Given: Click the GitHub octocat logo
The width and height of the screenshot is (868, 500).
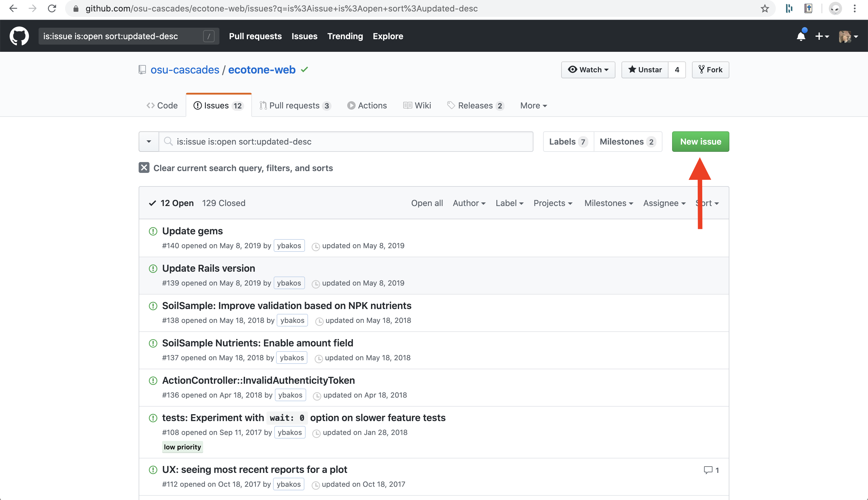Looking at the screenshot, I should 19,36.
